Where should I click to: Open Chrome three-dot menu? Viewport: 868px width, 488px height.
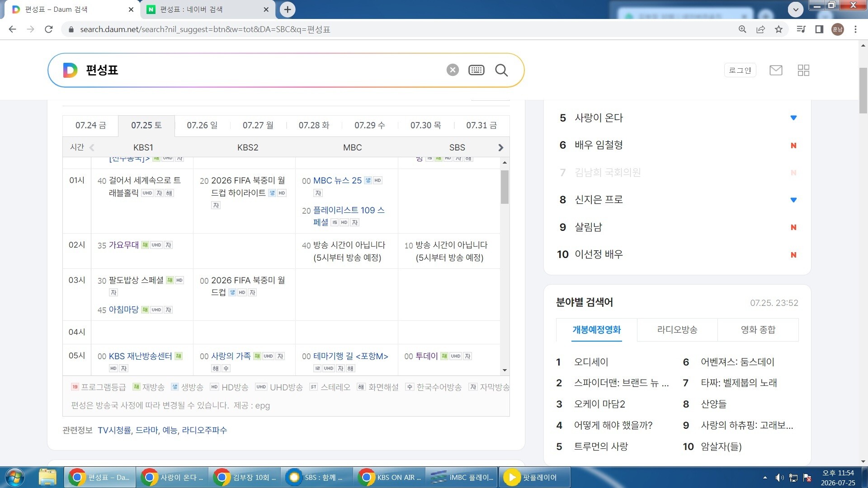(855, 29)
